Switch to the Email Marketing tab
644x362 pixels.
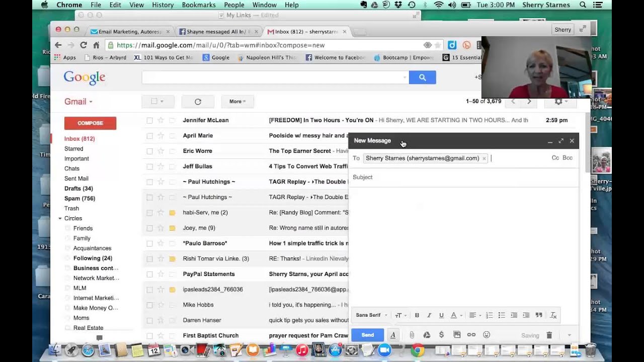(x=130, y=32)
